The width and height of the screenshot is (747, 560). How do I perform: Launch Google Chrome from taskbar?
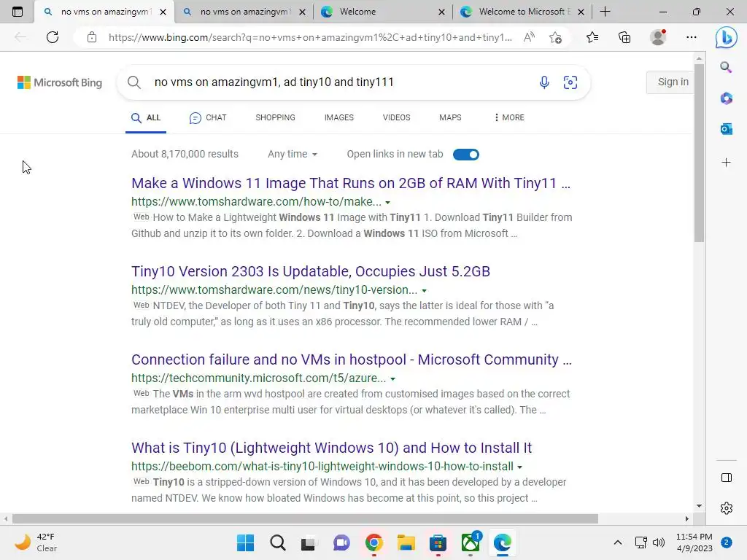pyautogui.click(x=374, y=542)
